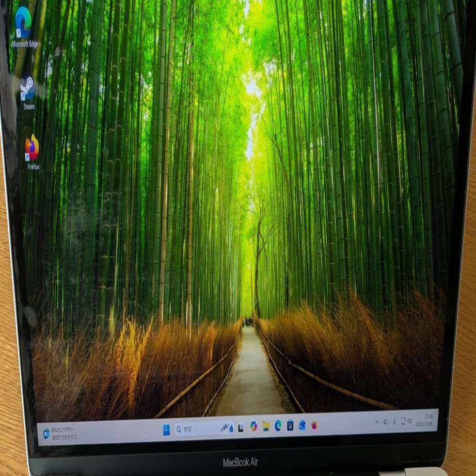
Task: Toggle the touch keyboard icon
Action: point(403,421)
